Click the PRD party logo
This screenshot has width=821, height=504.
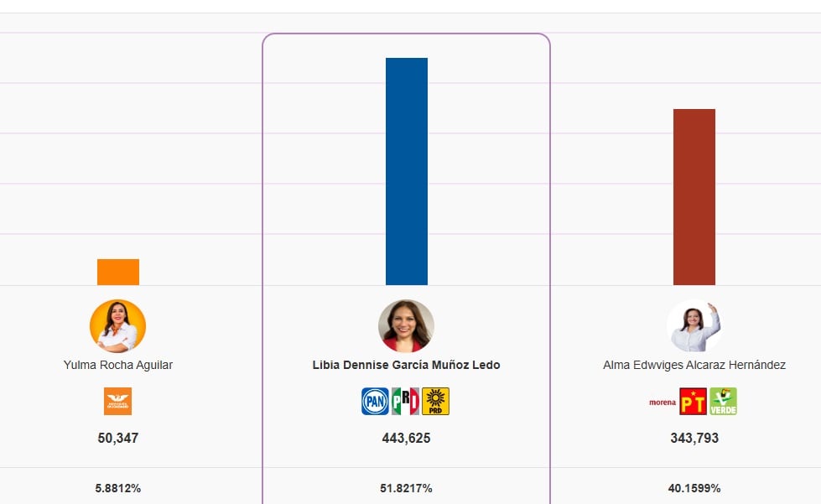coord(435,401)
